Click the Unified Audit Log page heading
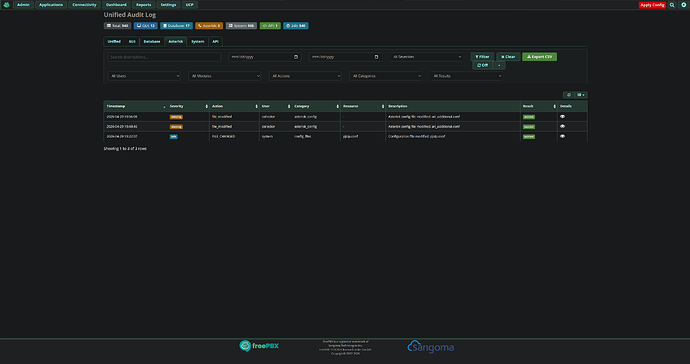 click(130, 15)
